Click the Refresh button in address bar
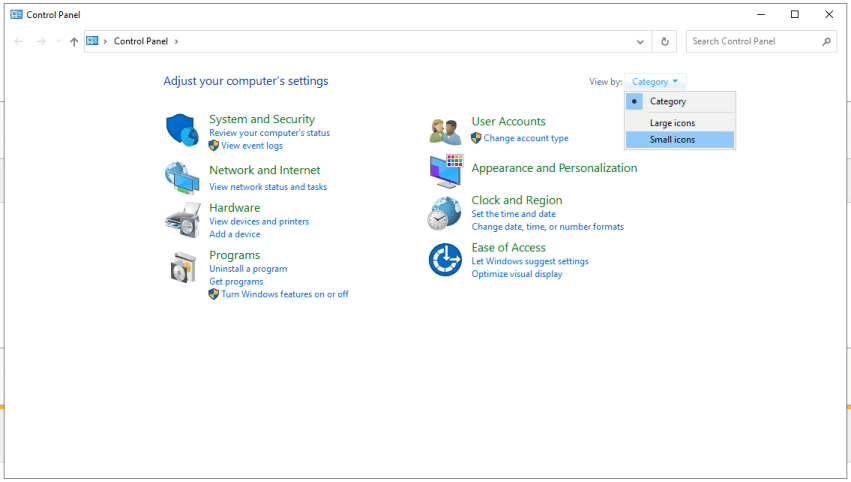The image size is (851, 482). (x=665, y=42)
